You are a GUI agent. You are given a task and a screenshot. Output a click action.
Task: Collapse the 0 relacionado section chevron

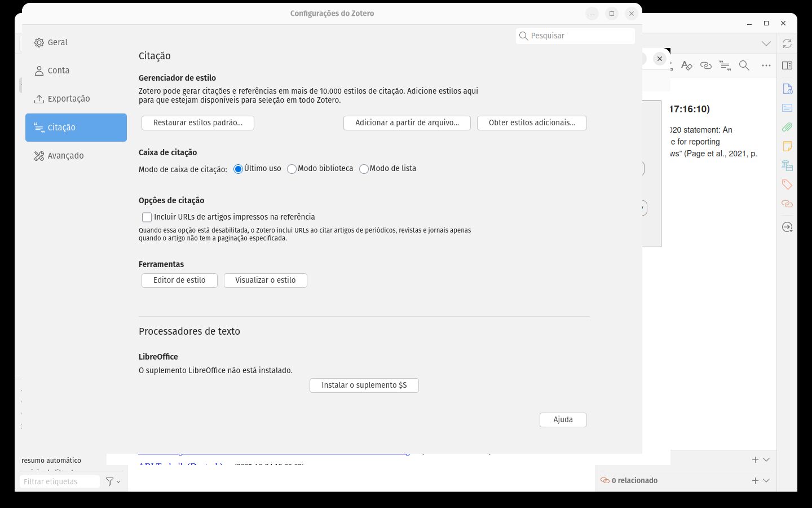[766, 481]
